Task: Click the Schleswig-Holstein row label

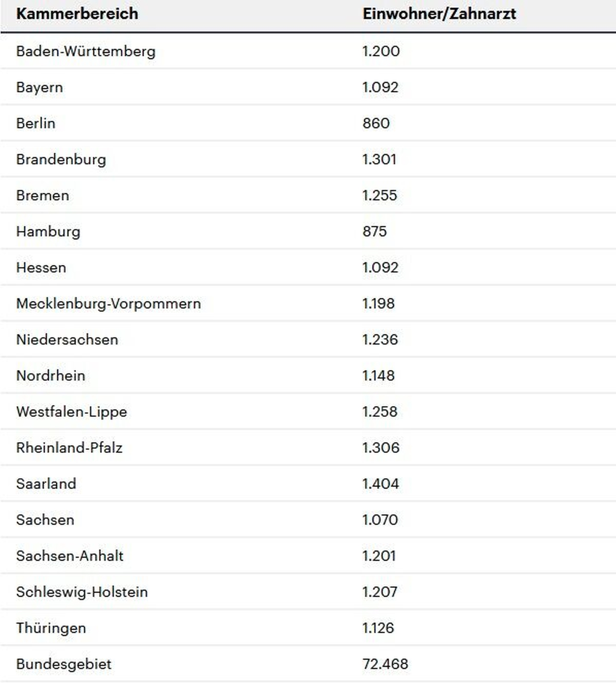Action: [82, 592]
